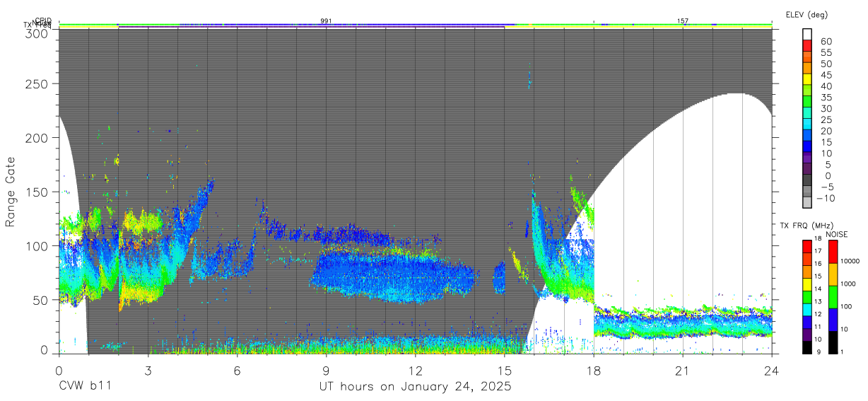This screenshot has height=401, width=868.
Task: Select the green swatch in NOISE legend
Action: click(833, 297)
